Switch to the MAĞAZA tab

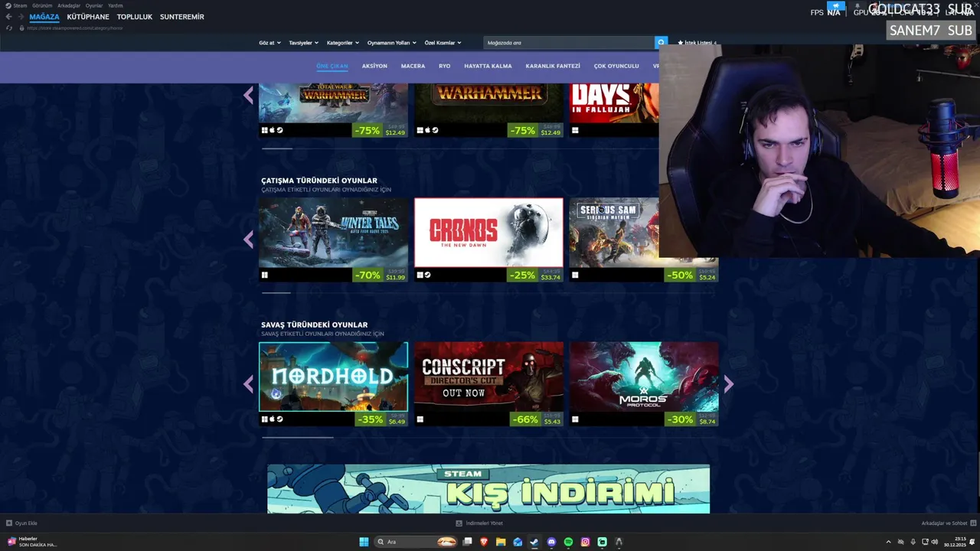tap(44, 17)
